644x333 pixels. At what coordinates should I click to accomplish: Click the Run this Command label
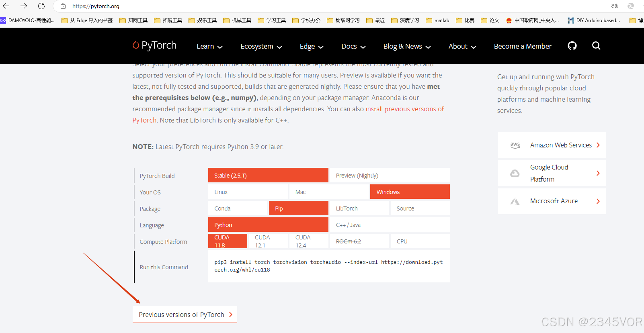164,267
